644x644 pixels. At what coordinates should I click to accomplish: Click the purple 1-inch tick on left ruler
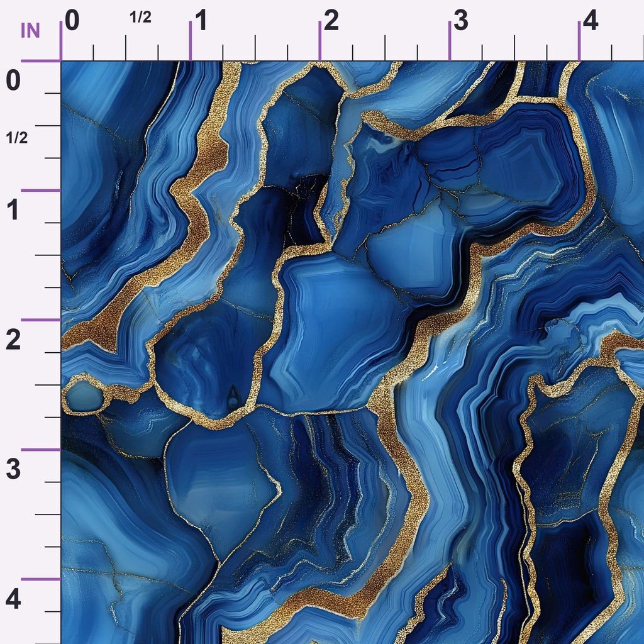41,190
